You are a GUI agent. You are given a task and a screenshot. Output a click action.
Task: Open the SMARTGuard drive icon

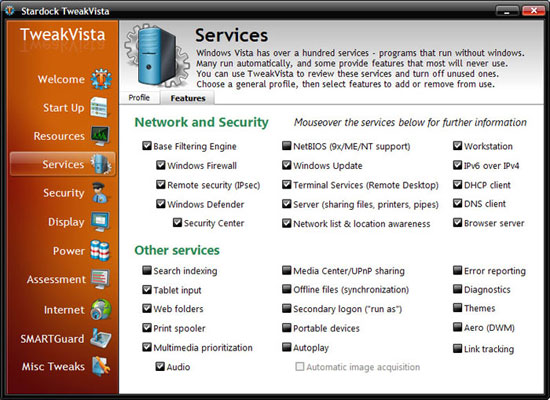(101, 338)
